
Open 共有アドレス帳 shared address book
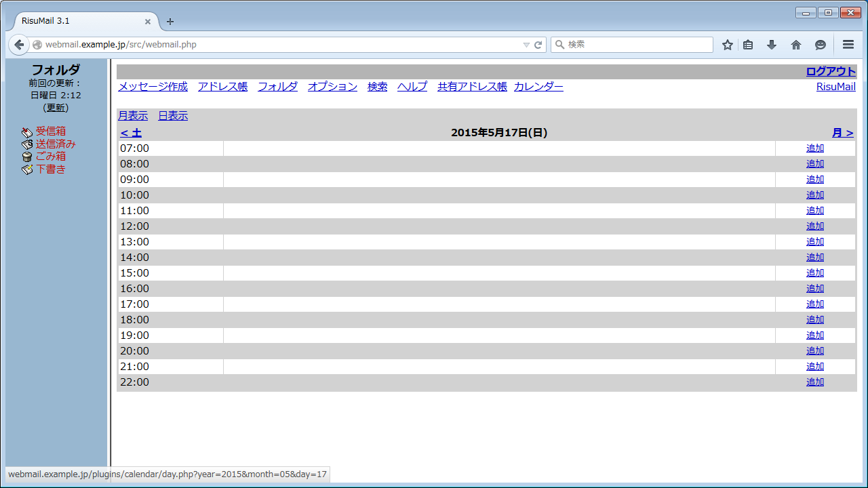click(x=472, y=87)
